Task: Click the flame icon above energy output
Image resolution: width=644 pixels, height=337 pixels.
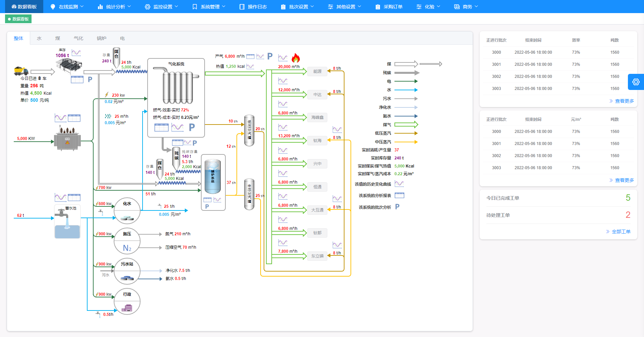Action: (x=296, y=58)
